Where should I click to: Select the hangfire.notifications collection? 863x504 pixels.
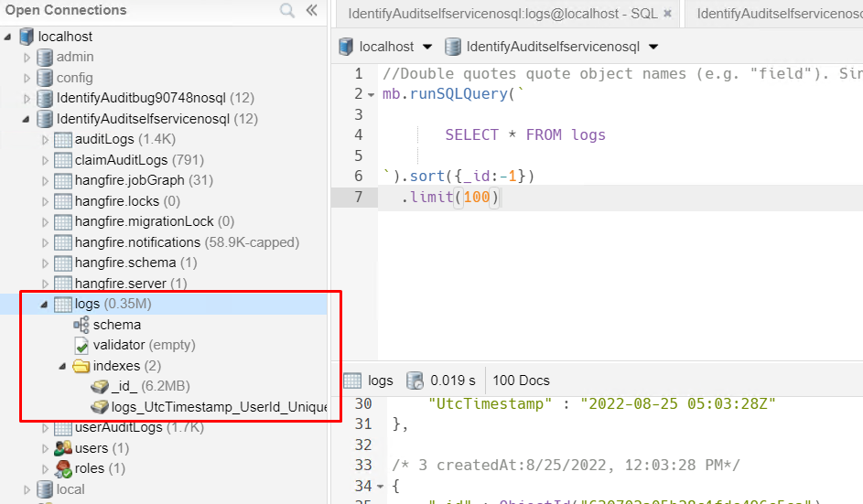pyautogui.click(x=137, y=242)
